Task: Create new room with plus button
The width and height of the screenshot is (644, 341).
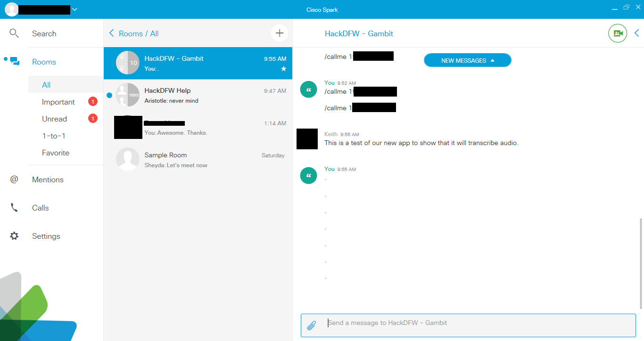Action: pyautogui.click(x=280, y=33)
